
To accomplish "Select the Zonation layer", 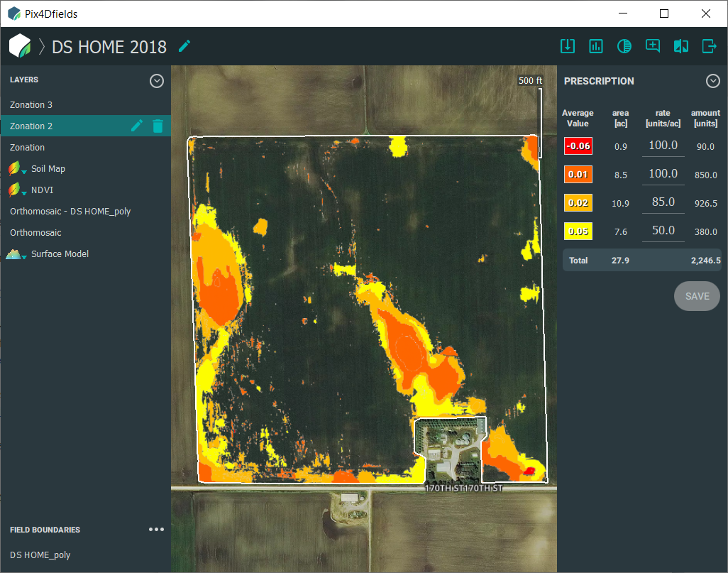I will tap(85, 147).
